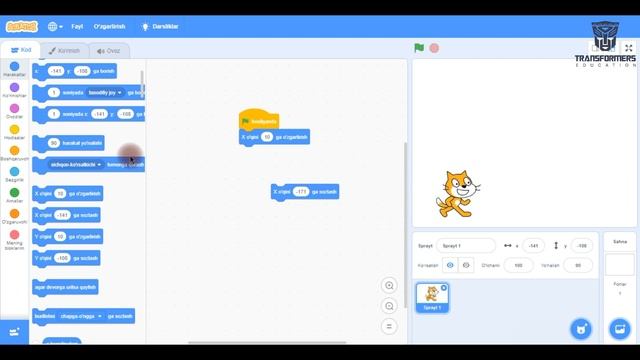Click the cat sprite on the stage
The height and width of the screenshot is (360, 640).
(458, 194)
